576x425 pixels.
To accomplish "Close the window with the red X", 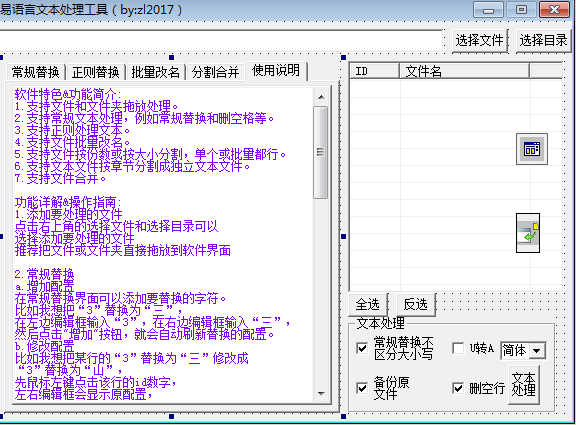I will [x=554, y=9].
